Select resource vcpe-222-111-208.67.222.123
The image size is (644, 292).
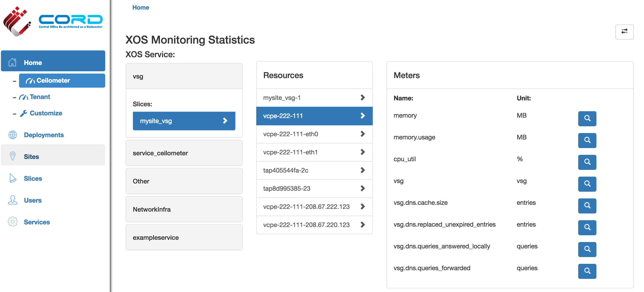[315, 207]
